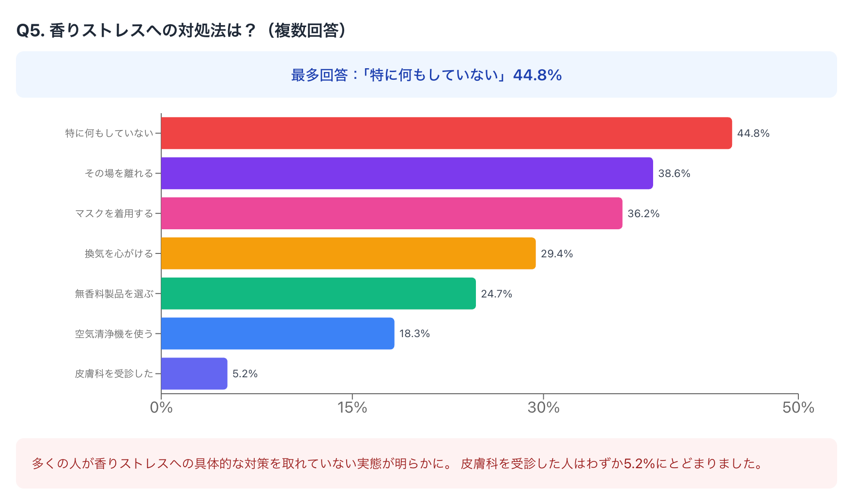Click the 38.6% value label
Image resolution: width=855 pixels, height=504 pixels.
[x=674, y=174]
